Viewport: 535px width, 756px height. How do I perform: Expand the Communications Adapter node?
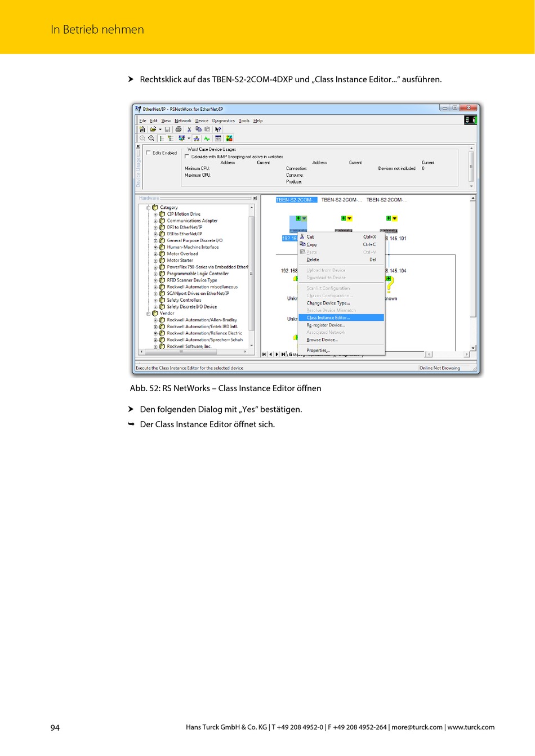(x=155, y=221)
